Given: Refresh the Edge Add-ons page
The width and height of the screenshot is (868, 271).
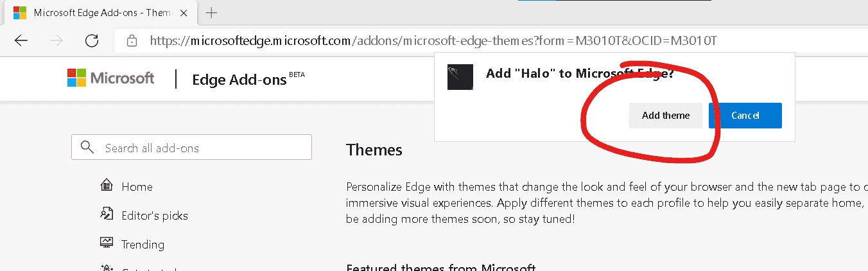Looking at the screenshot, I should pos(92,41).
